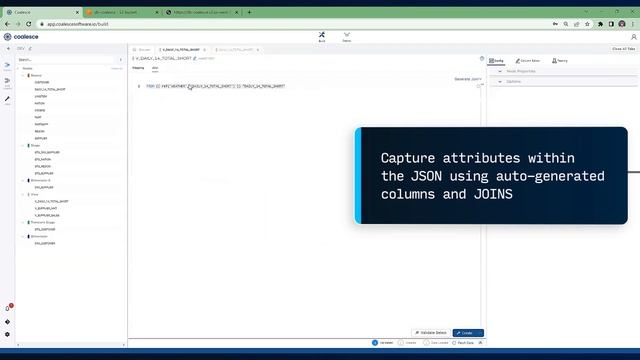640x360 pixels.
Task: Open the browser extensions puzzle icon
Action: 600,24
